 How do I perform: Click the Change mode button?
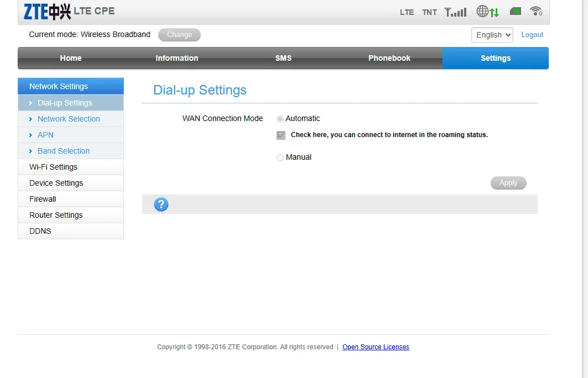pos(179,34)
